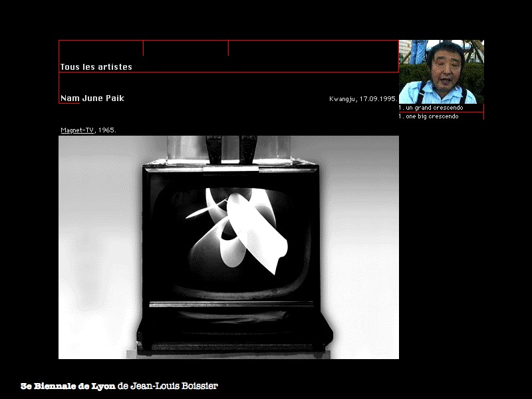Select the caption "1. one big crescendo"

(x=428, y=116)
